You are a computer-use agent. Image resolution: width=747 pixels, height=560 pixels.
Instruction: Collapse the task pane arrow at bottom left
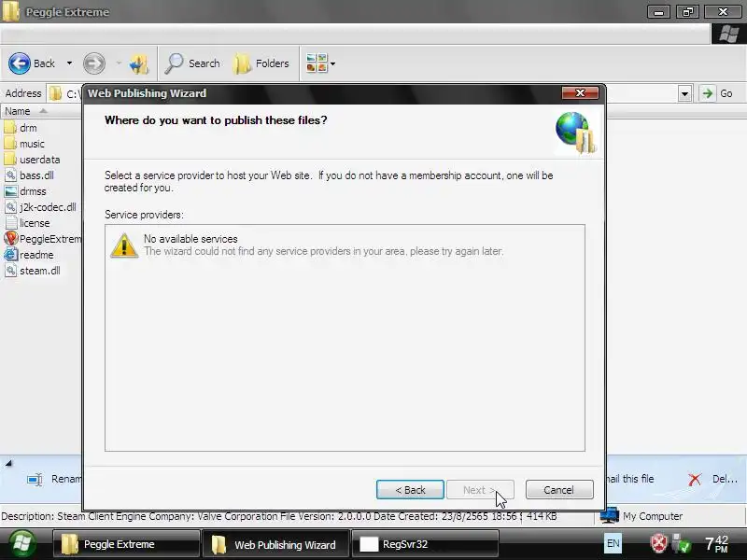(8, 463)
